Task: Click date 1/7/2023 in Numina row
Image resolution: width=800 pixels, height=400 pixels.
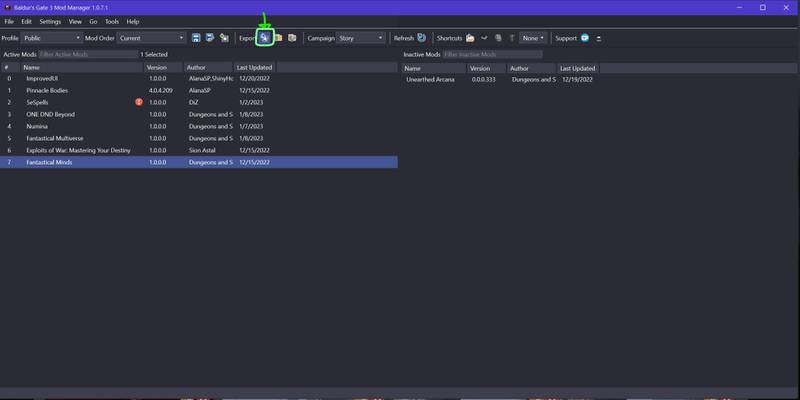Action: point(251,126)
